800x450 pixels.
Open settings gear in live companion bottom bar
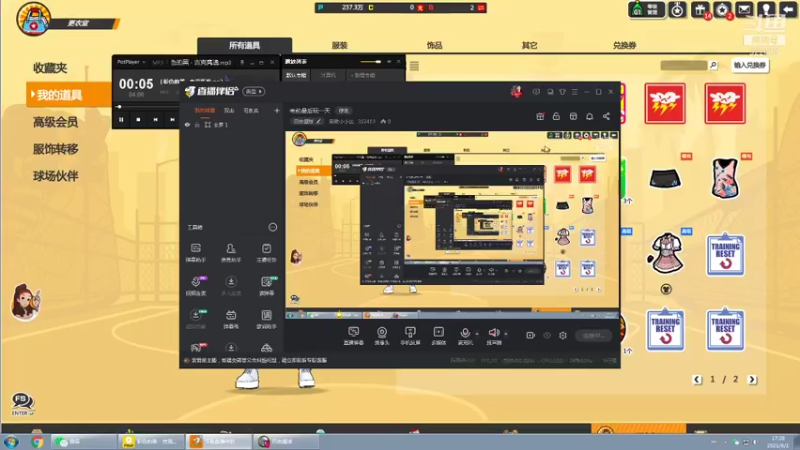coord(563,335)
